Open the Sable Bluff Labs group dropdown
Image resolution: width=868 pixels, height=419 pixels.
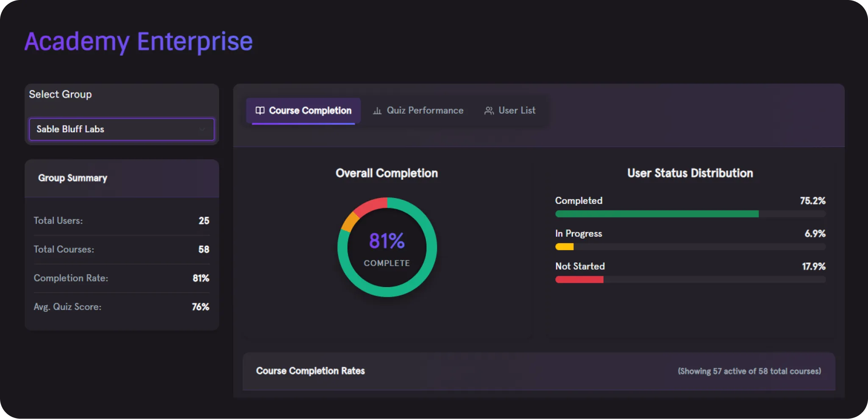[121, 129]
